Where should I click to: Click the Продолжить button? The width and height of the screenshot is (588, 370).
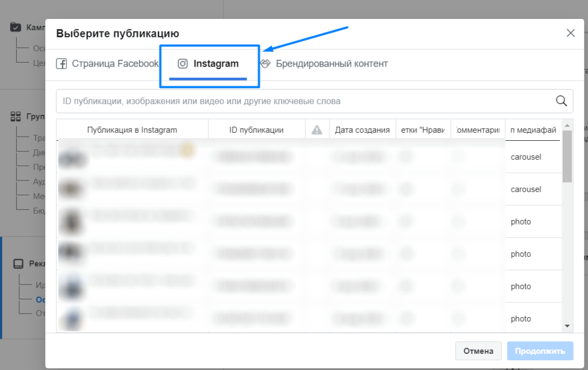click(x=540, y=351)
